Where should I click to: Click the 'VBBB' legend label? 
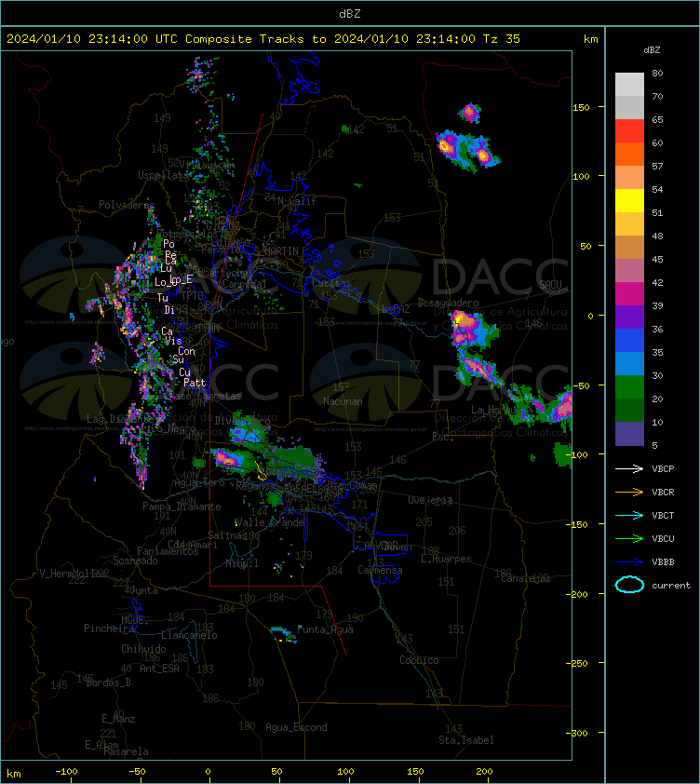point(663,562)
